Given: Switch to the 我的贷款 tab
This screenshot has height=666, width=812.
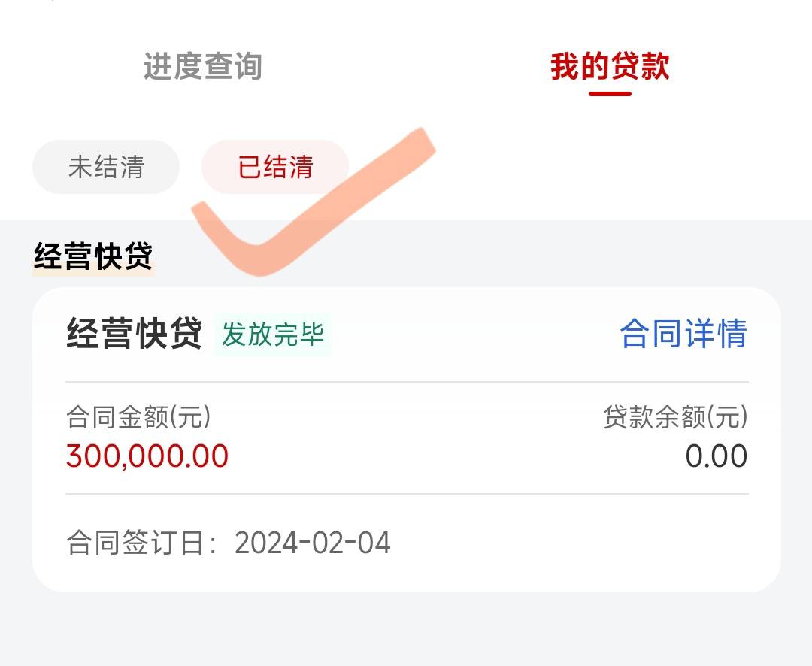Looking at the screenshot, I should click(609, 68).
